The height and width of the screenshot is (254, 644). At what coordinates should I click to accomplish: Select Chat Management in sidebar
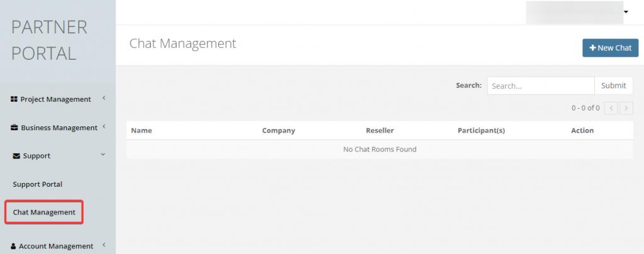tap(44, 213)
